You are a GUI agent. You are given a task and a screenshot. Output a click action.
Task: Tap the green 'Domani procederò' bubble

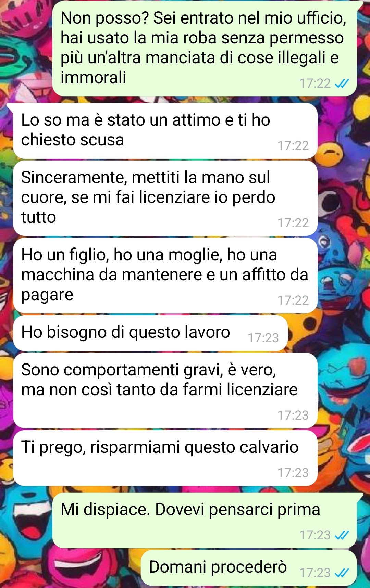(x=249, y=568)
